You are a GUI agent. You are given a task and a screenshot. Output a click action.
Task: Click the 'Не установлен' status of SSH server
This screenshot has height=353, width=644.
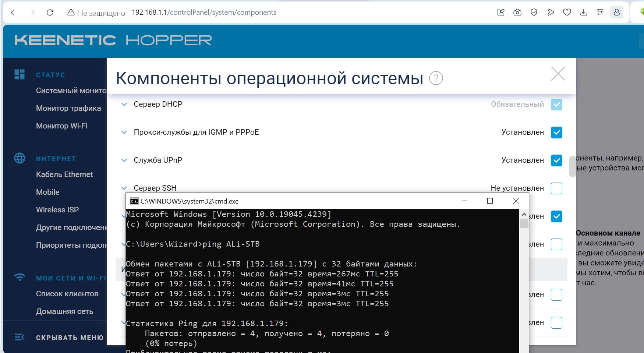(517, 188)
